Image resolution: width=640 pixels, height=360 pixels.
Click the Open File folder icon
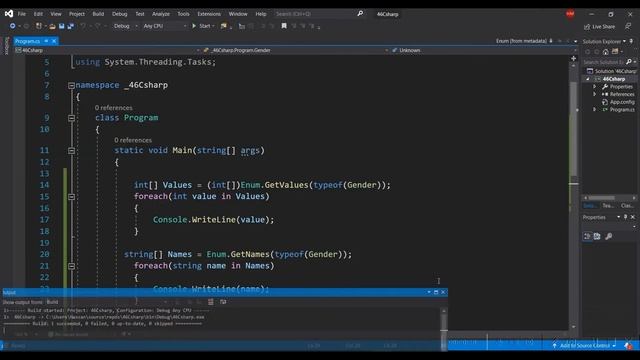pos(52,26)
